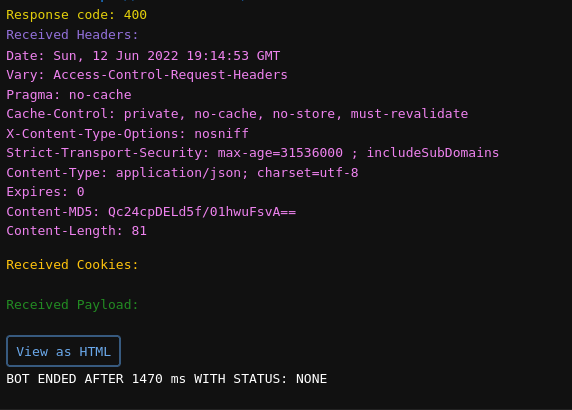Select the Received Cookies heading

[72, 264]
